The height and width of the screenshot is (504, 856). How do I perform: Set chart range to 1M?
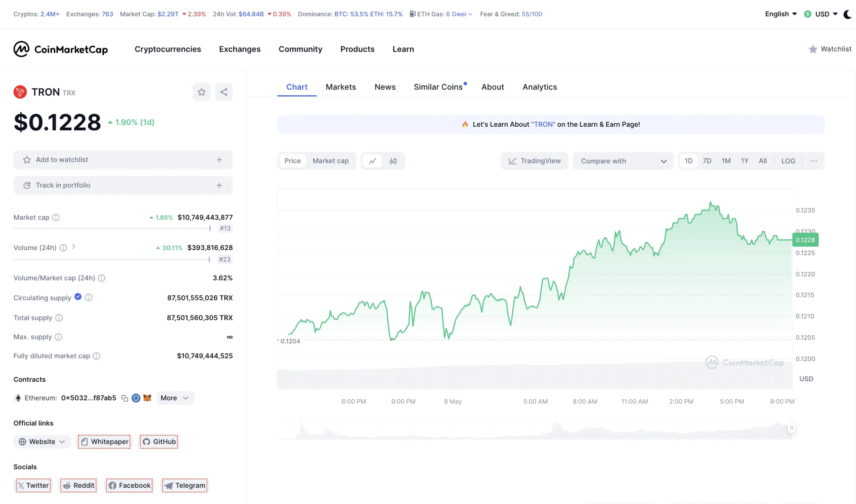726,161
